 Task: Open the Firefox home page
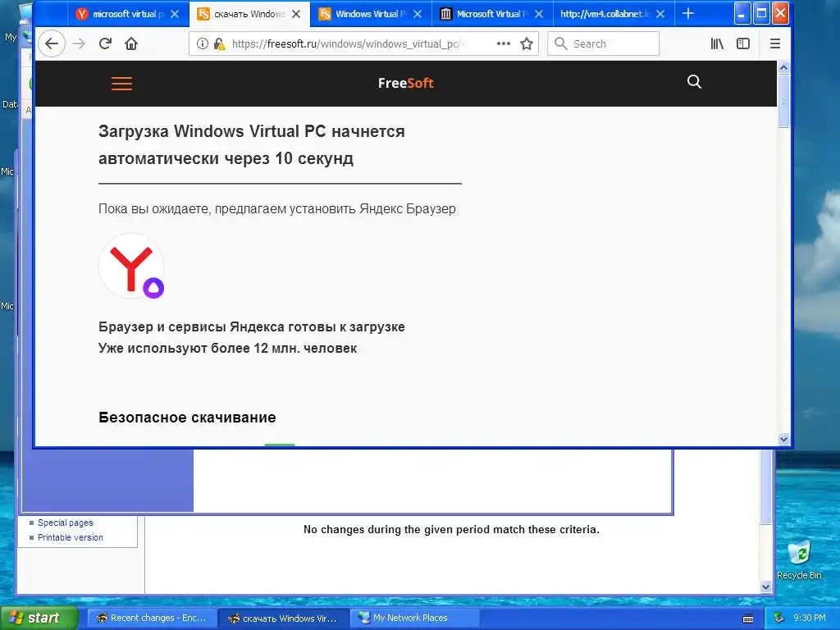pos(131,43)
